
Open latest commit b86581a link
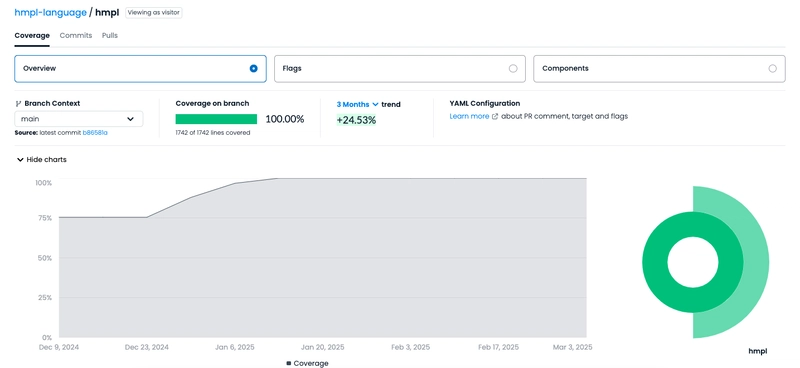(95, 133)
